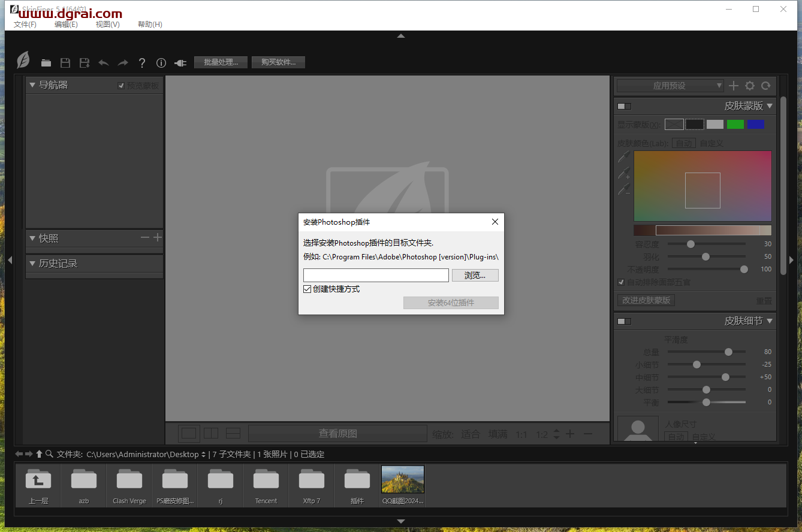The image size is (802, 532).
Task: Uncheck the 创建快捷方式 checkbox
Action: tap(307, 289)
